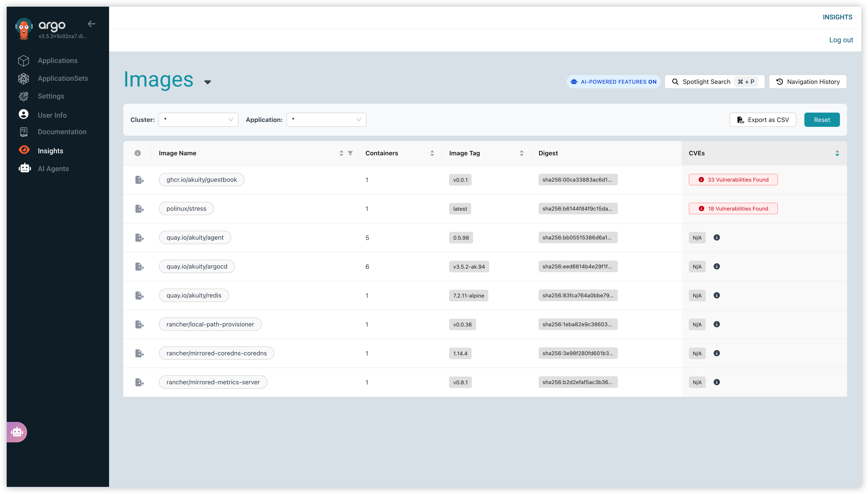
Task: Open the Image Name filter funnel
Action: (350, 153)
